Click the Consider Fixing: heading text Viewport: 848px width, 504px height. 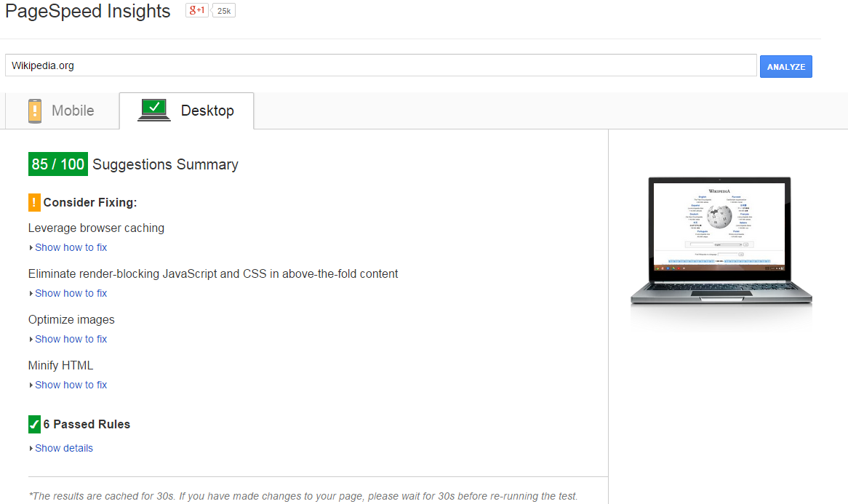point(90,202)
